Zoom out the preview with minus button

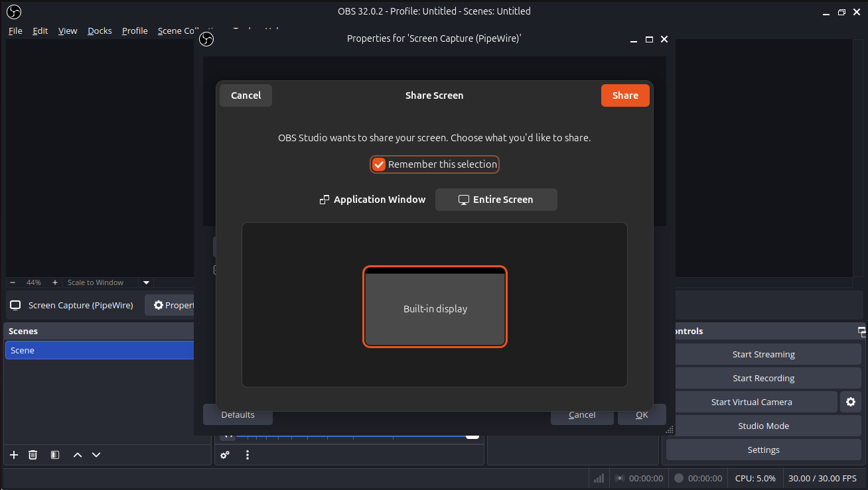[x=13, y=282]
